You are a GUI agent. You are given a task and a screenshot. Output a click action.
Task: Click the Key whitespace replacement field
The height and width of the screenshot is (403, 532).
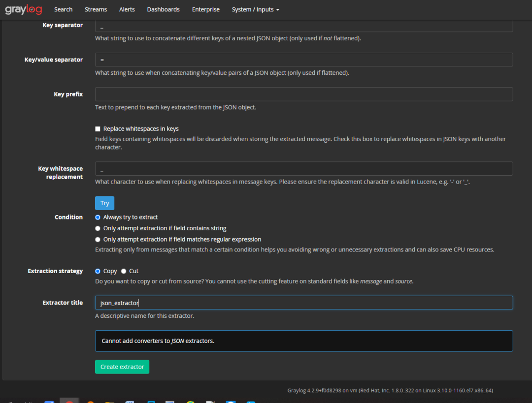pos(303,168)
